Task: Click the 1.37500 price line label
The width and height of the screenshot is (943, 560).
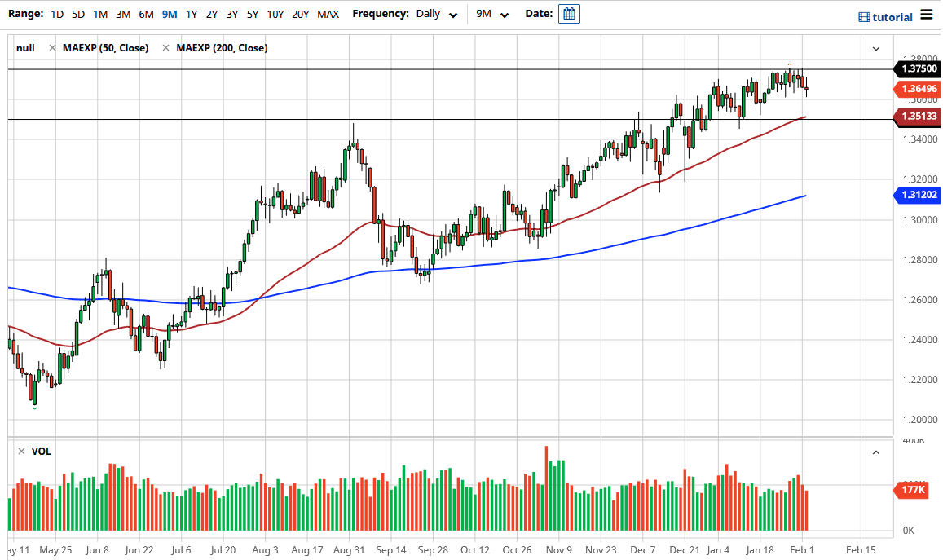Action: click(x=918, y=68)
